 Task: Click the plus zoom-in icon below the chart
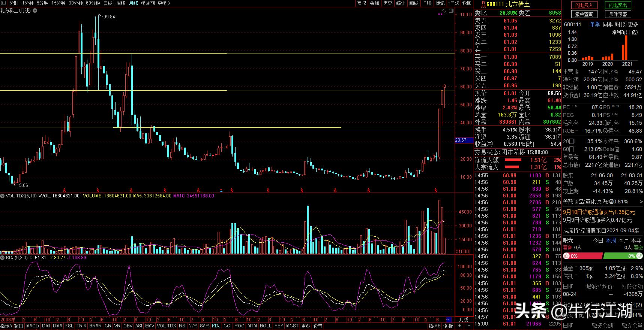[x=461, y=326]
